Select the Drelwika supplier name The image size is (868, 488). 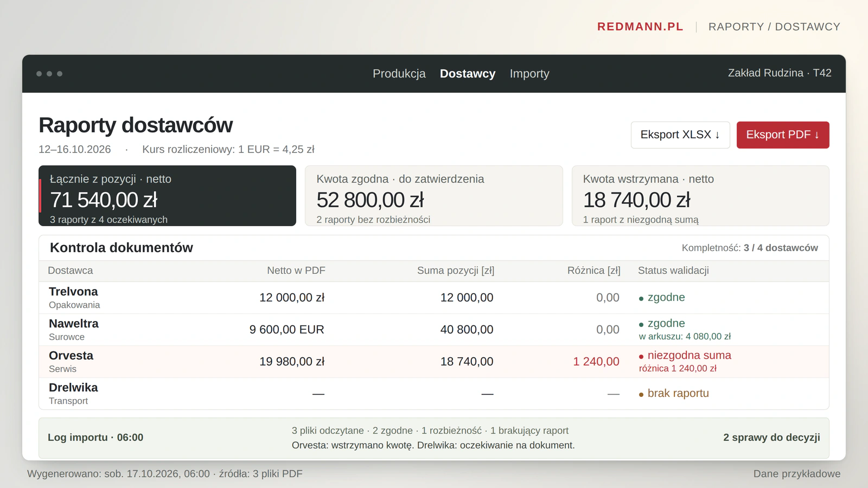[x=73, y=388]
